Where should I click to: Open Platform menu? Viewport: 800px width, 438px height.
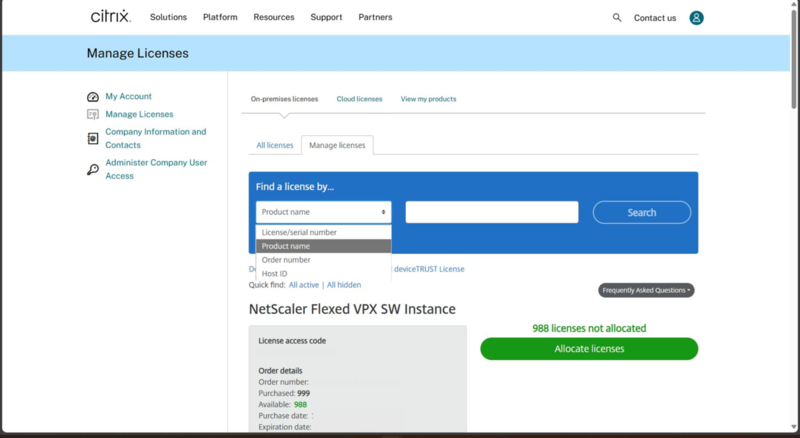point(220,17)
